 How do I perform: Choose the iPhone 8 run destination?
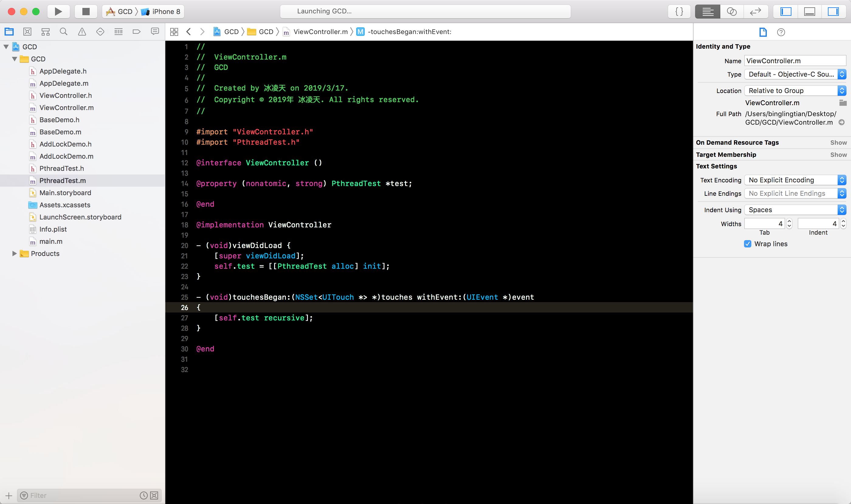click(x=160, y=12)
